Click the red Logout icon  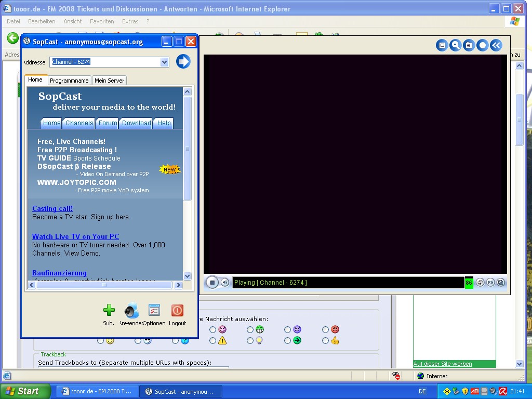(177, 311)
